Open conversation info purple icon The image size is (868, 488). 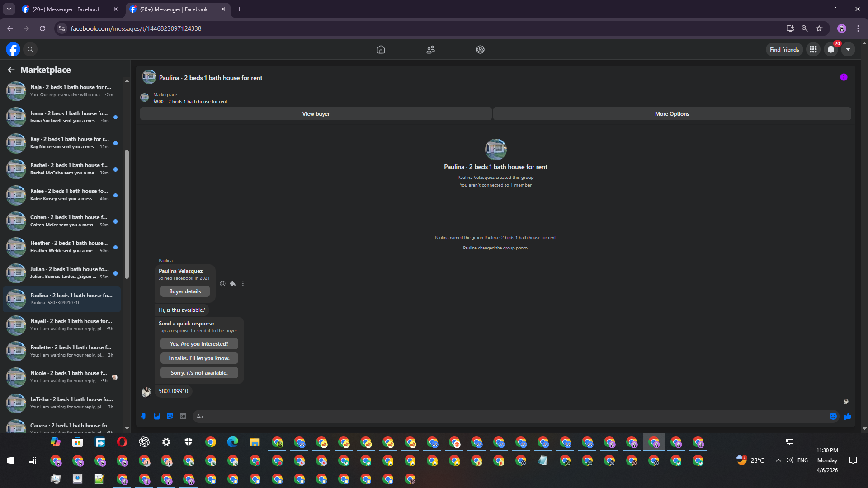pos(844,77)
